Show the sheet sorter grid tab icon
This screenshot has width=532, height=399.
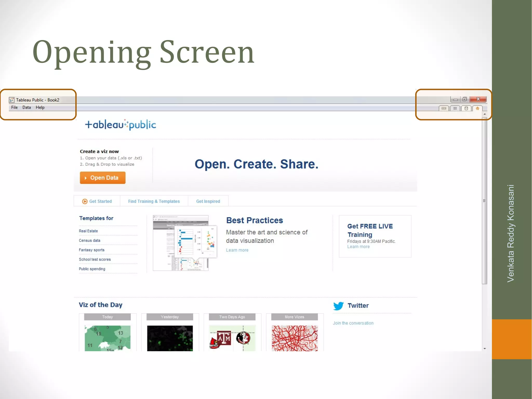[455, 108]
